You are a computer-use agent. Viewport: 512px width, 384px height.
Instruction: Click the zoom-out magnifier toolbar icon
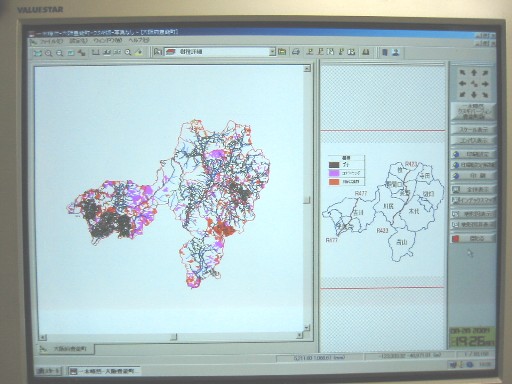pos(60,53)
